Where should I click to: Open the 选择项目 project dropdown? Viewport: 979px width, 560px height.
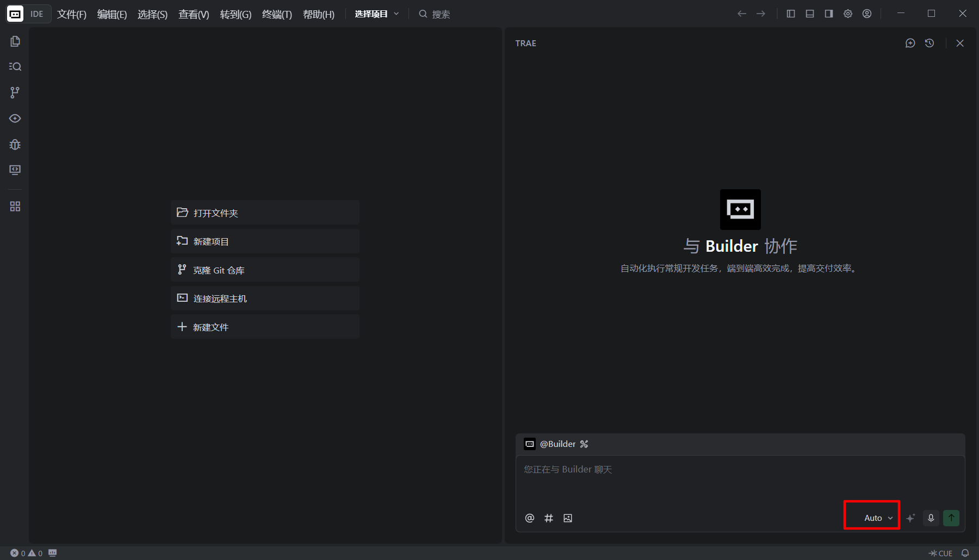[x=377, y=14]
